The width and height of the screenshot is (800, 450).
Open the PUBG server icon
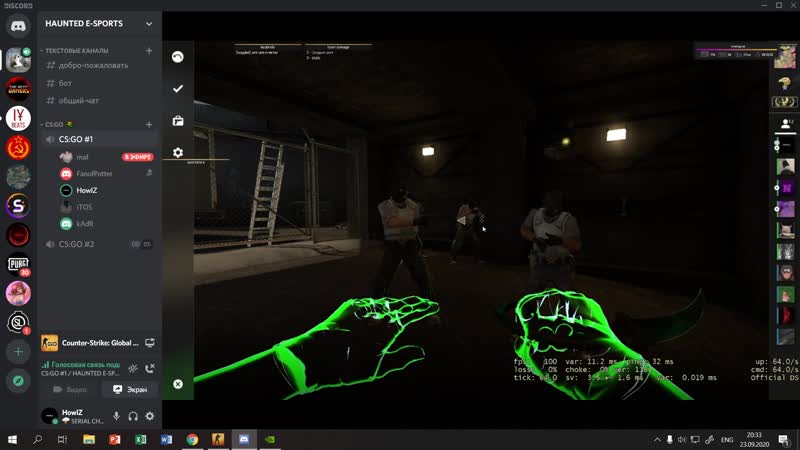coord(18,264)
